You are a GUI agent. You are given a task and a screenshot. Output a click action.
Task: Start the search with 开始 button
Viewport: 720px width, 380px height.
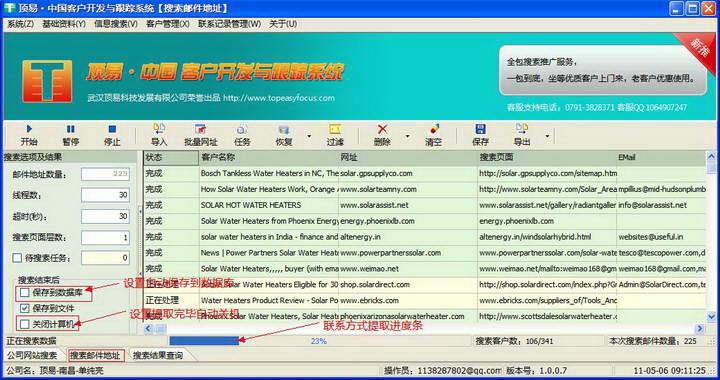(x=29, y=135)
